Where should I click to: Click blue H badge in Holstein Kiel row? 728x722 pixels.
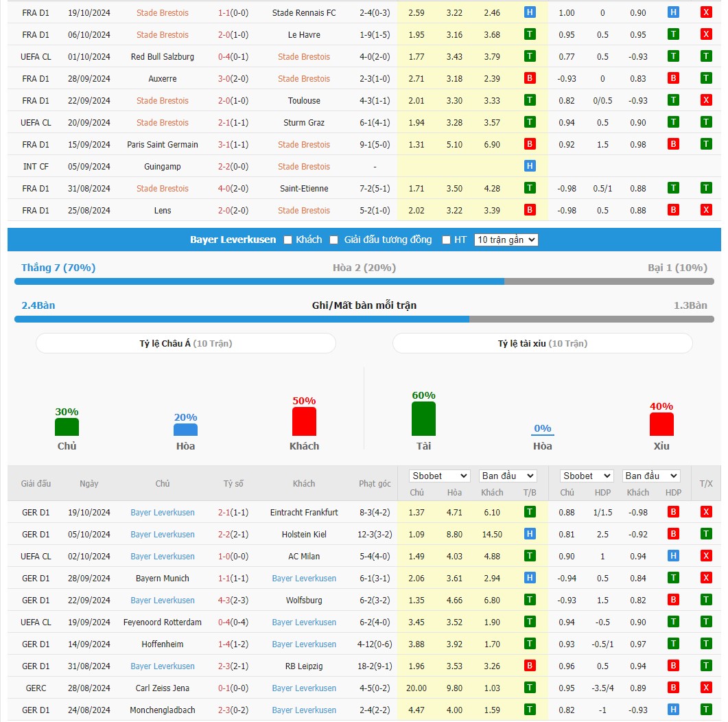tap(530, 534)
